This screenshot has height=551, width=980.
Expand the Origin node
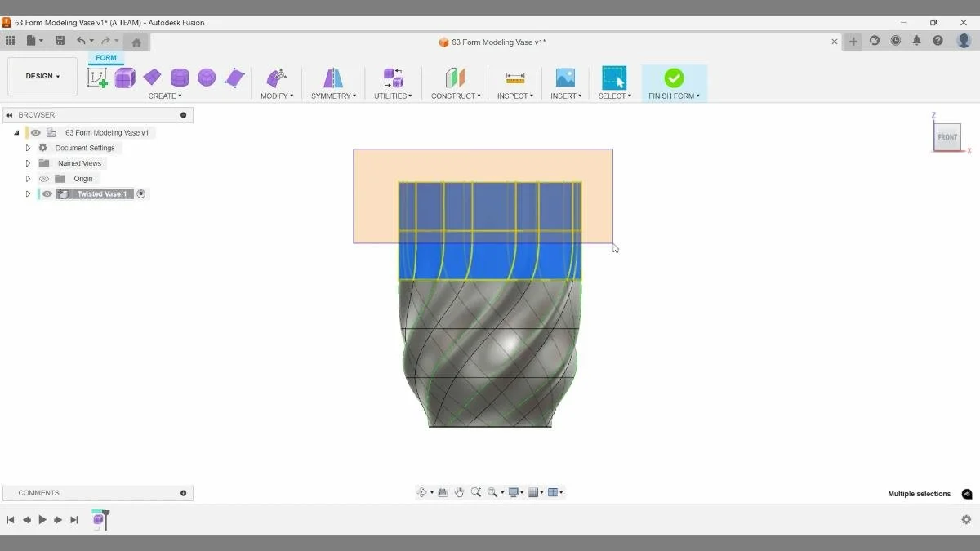pos(28,179)
